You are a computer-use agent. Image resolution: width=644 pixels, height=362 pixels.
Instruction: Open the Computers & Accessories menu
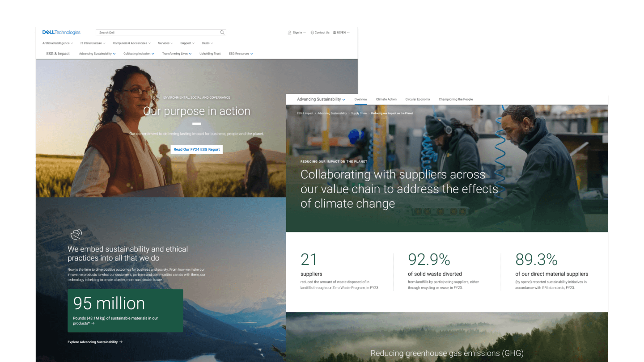tap(131, 43)
